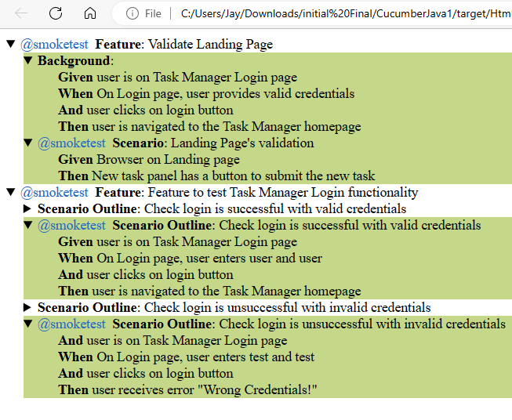This screenshot has height=420, width=512.
Task: Open the File site information icon
Action: point(133,13)
